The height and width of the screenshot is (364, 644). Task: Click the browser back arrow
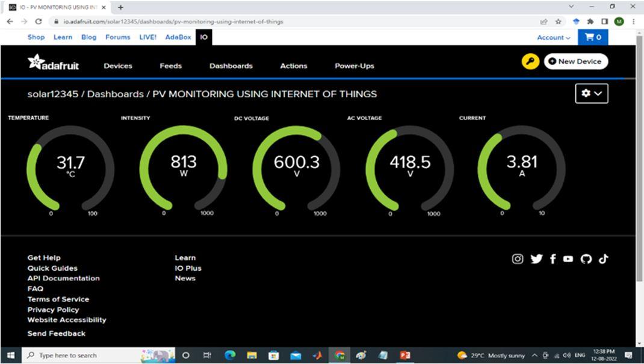[x=10, y=21]
